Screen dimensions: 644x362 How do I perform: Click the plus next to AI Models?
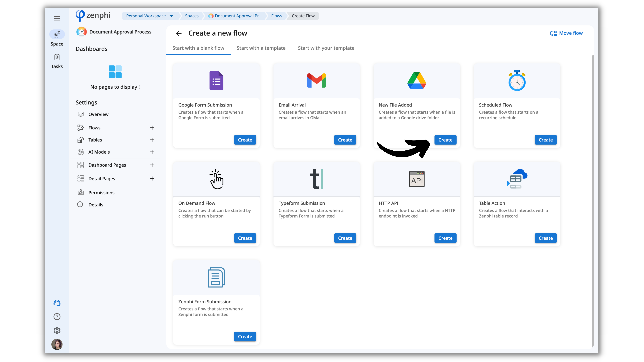tap(152, 152)
